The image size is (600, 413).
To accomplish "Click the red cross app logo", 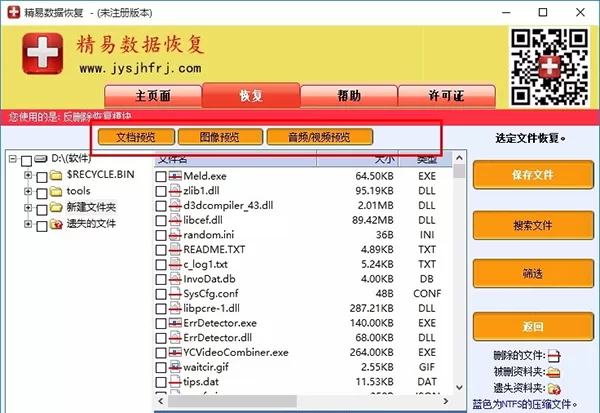I will [42, 53].
